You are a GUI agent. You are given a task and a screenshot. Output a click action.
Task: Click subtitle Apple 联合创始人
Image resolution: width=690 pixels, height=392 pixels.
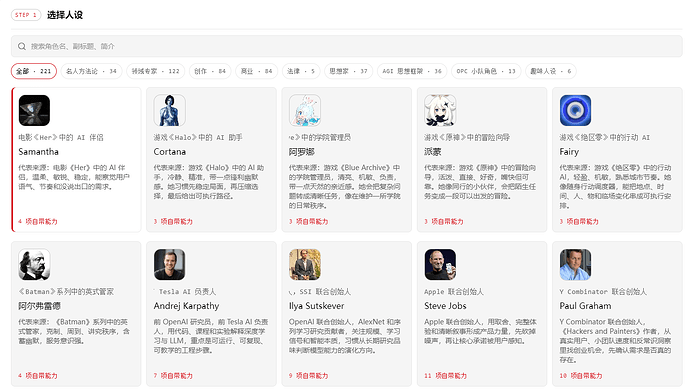tap(454, 292)
